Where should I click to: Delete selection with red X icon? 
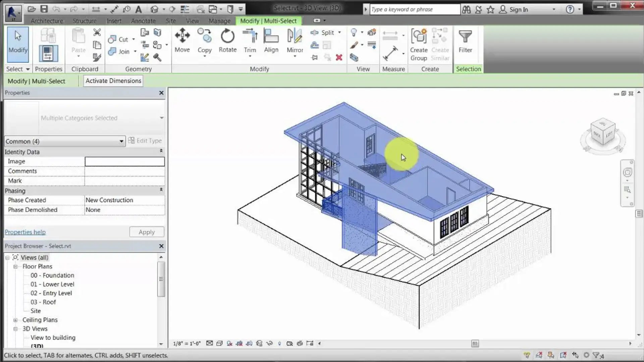pos(339,57)
